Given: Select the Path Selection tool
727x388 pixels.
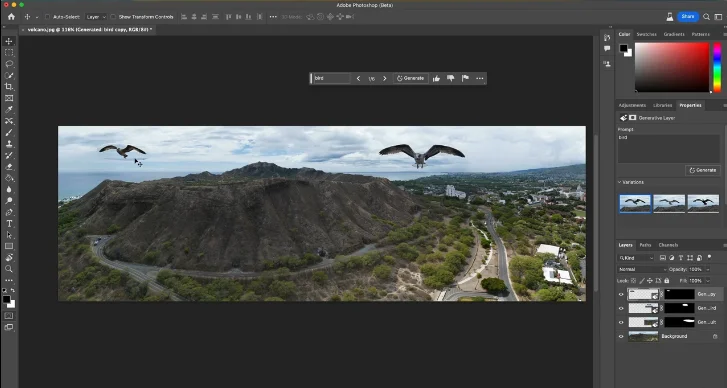Looking at the screenshot, I should point(9,235).
